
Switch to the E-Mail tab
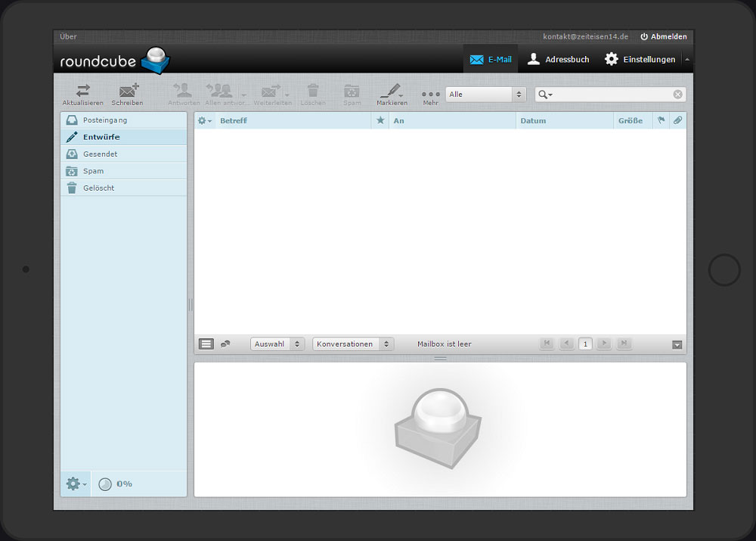tap(491, 59)
